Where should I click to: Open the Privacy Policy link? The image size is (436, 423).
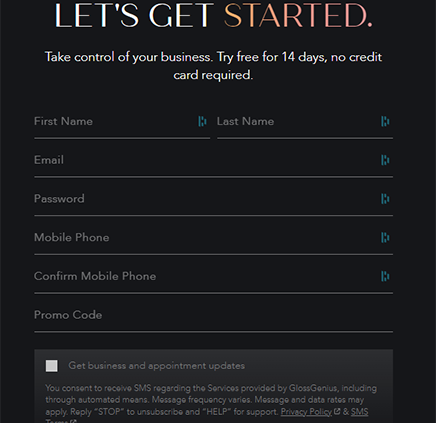(x=306, y=412)
